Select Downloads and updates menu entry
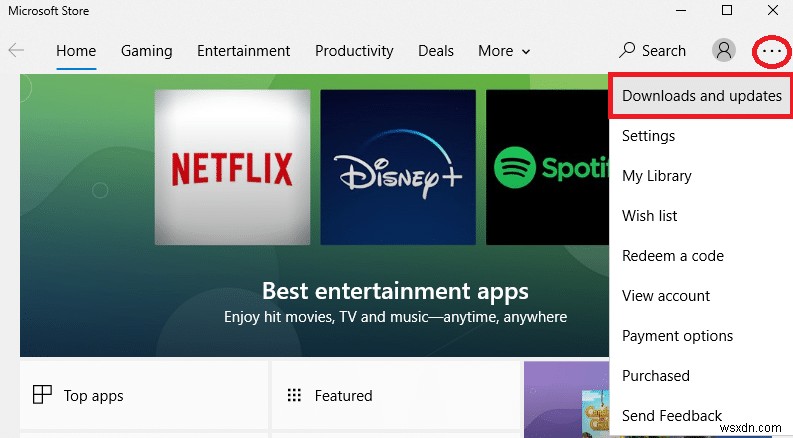 pyautogui.click(x=701, y=96)
